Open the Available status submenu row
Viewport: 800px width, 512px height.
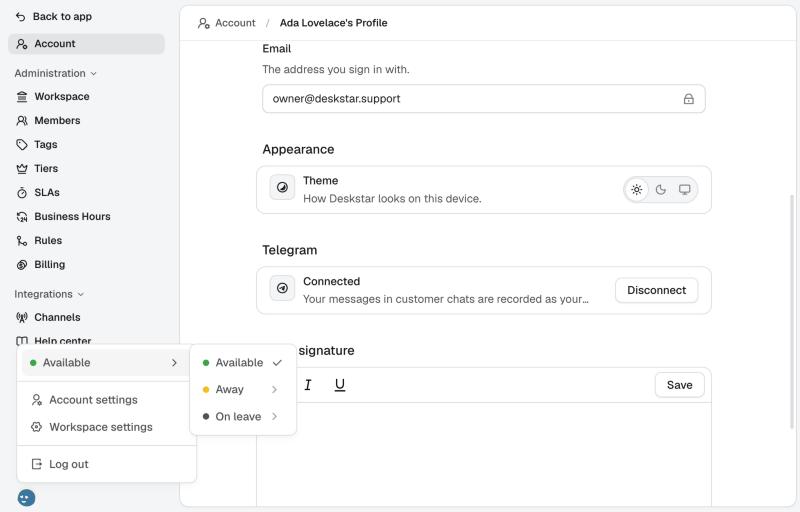(104, 363)
